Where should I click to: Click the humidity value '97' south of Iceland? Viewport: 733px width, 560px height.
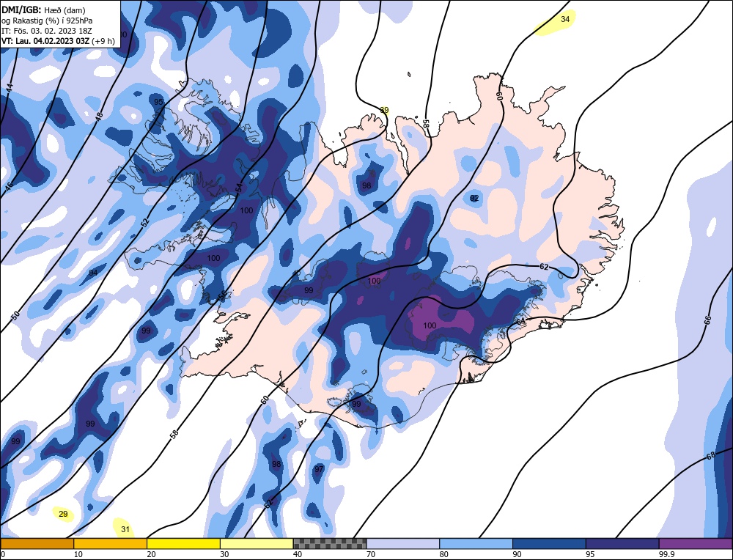pyautogui.click(x=319, y=469)
